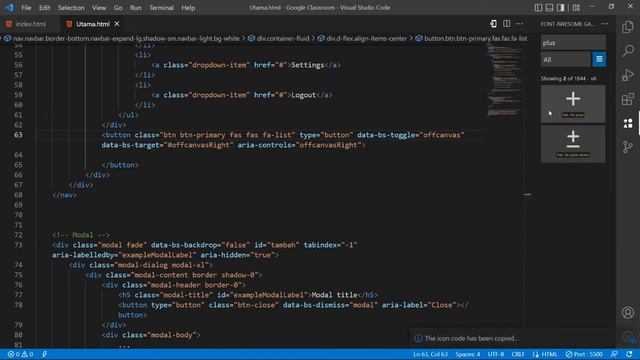Screen dimensions: 640x360
Task: Open the Selection menu
Action: click(71, 7)
